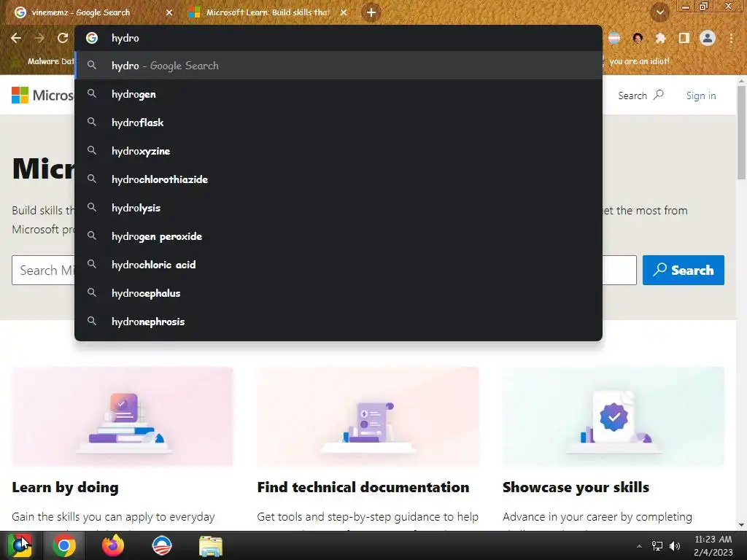
Task: Select the hydronephrosis suggestion
Action: click(x=338, y=322)
